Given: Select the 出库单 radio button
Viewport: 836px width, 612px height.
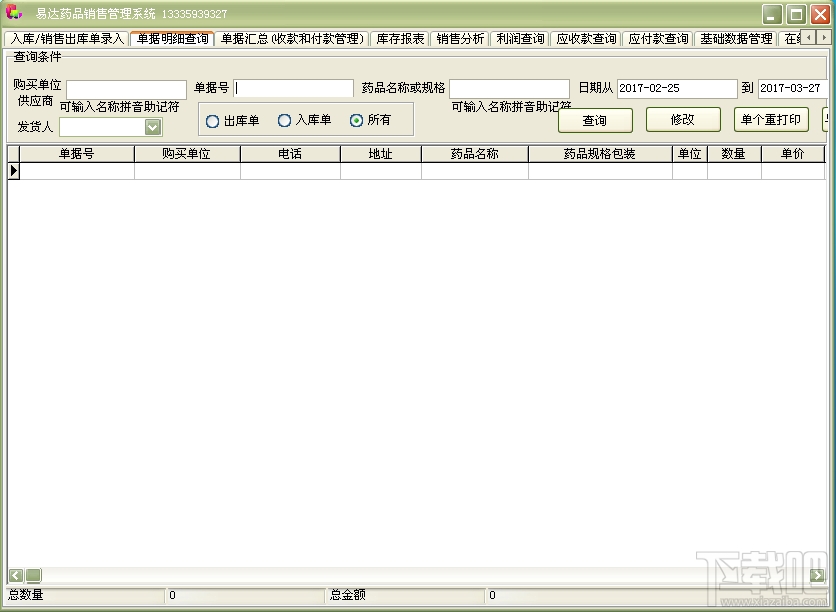Looking at the screenshot, I should click(211, 121).
